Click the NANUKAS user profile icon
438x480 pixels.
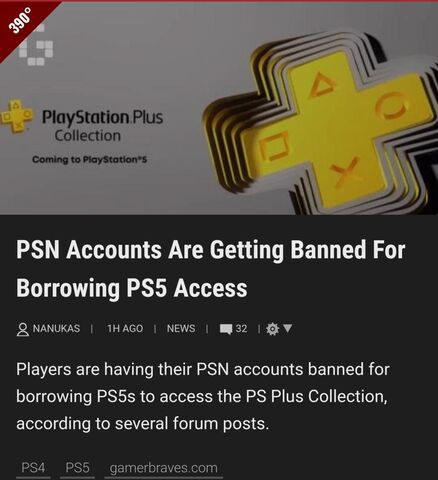pyautogui.click(x=23, y=329)
